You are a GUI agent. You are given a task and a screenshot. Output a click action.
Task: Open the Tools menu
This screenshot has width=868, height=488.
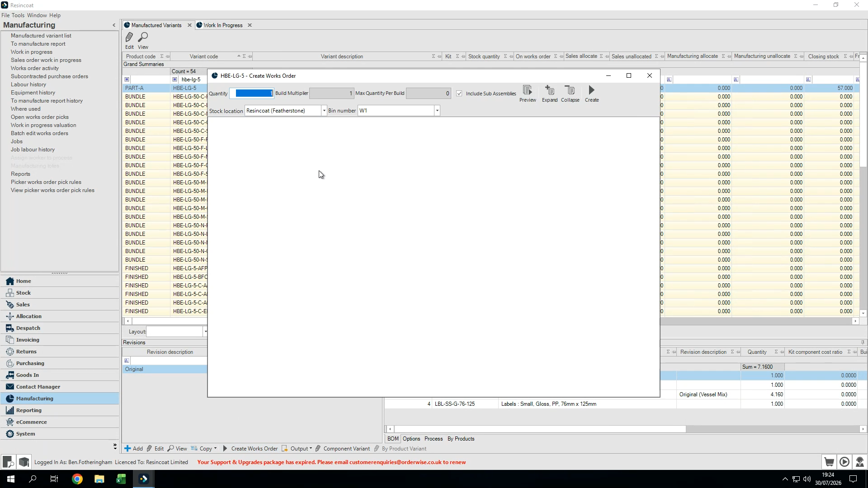click(18, 15)
